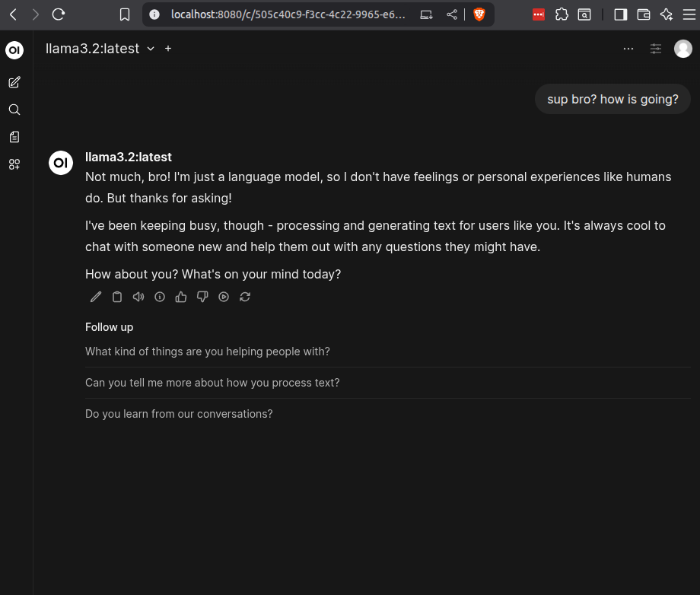This screenshot has height=595, width=700.
Task: Click the browser address bar URL
Action: tap(288, 14)
